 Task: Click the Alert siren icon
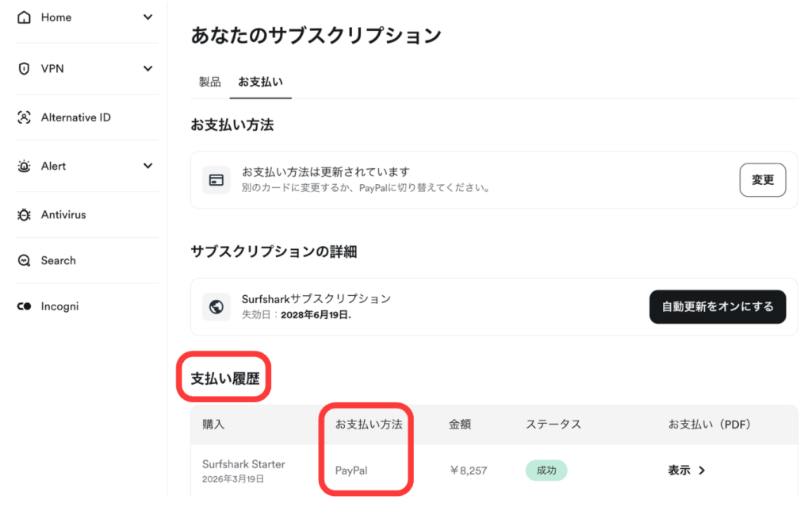[x=24, y=167]
